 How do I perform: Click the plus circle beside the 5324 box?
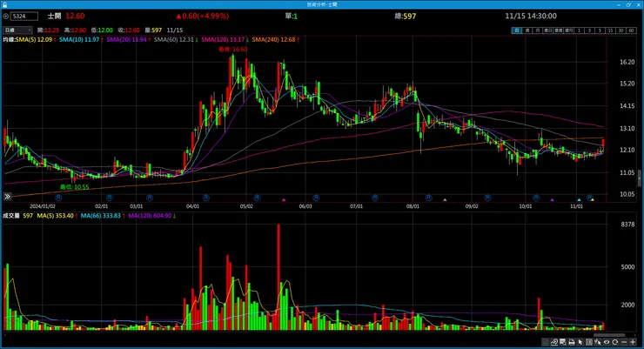(6, 16)
